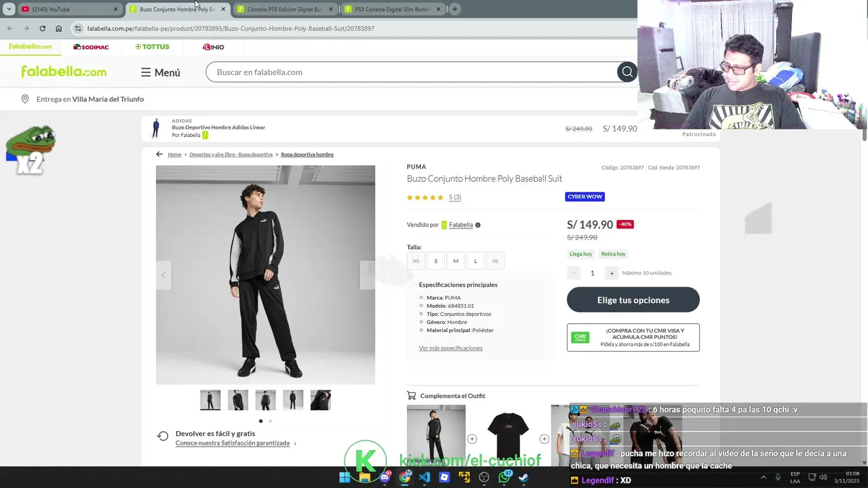Switch to Consola PS5 Edición Digital tab
This screenshot has height=488, width=868.
[x=285, y=9]
